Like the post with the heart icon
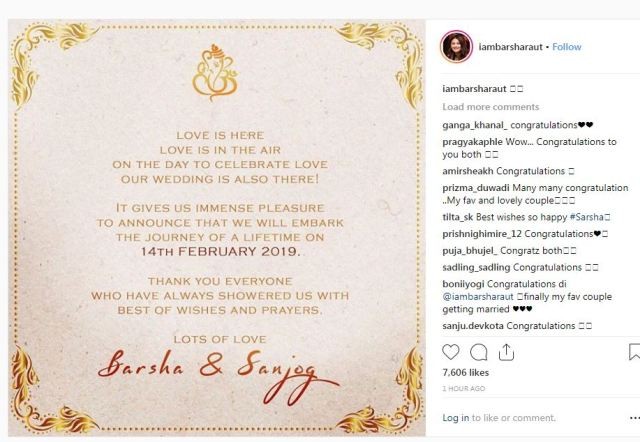The height and width of the screenshot is (442, 640). pyautogui.click(x=451, y=352)
